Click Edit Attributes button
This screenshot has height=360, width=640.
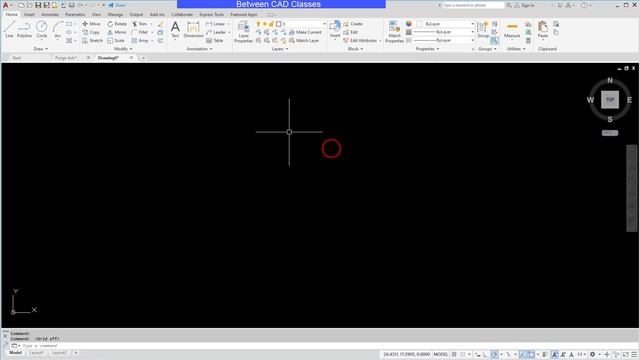[360, 41]
